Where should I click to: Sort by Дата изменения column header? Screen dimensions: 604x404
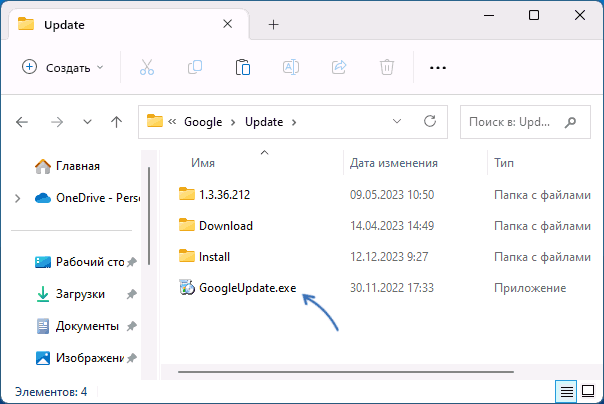(393, 163)
